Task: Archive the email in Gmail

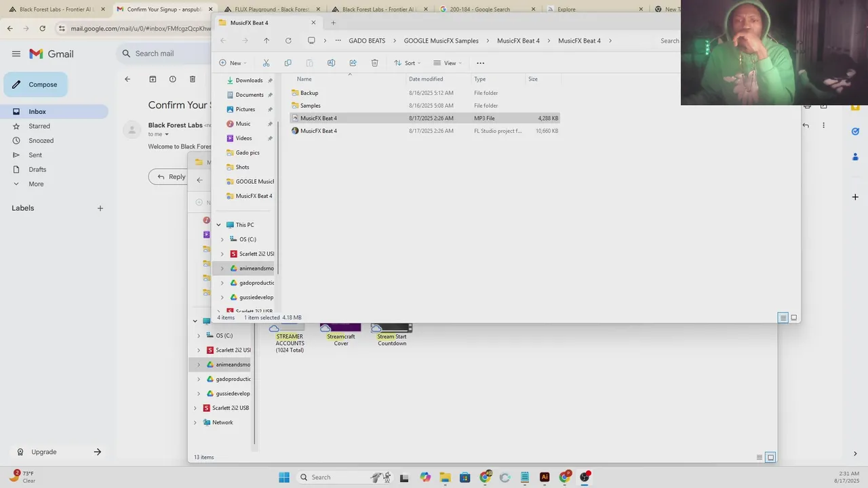Action: 153,79
